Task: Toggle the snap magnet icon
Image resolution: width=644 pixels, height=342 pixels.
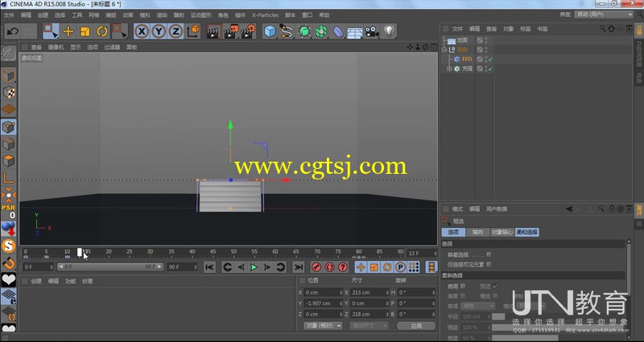Action: [x=9, y=263]
